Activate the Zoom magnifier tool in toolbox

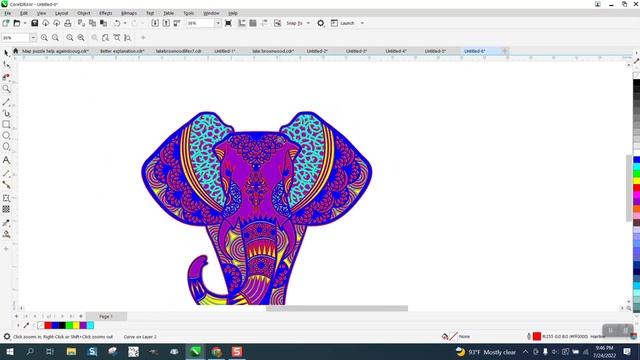coord(6,89)
